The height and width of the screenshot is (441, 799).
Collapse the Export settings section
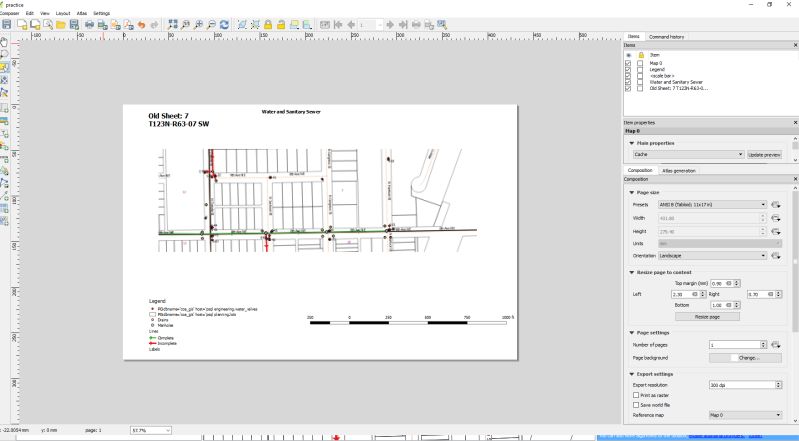click(632, 374)
